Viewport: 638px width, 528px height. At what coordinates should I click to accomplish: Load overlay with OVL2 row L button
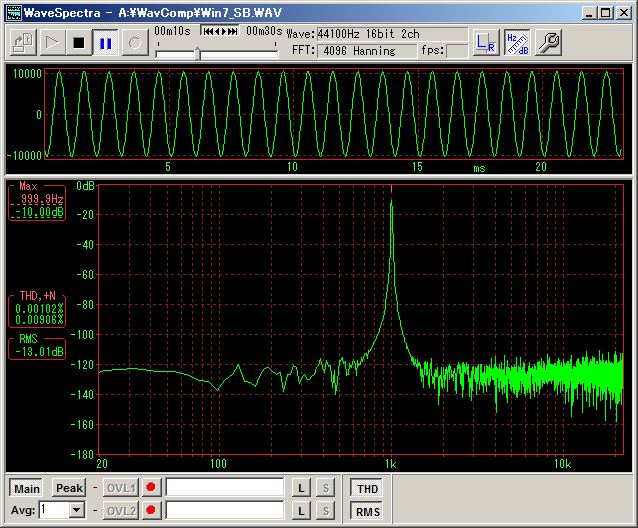click(301, 511)
